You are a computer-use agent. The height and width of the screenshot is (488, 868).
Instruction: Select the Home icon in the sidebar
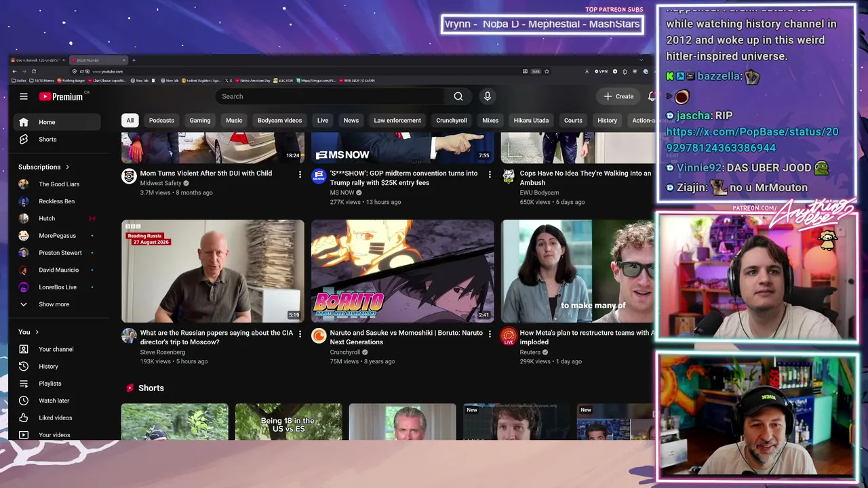point(24,122)
